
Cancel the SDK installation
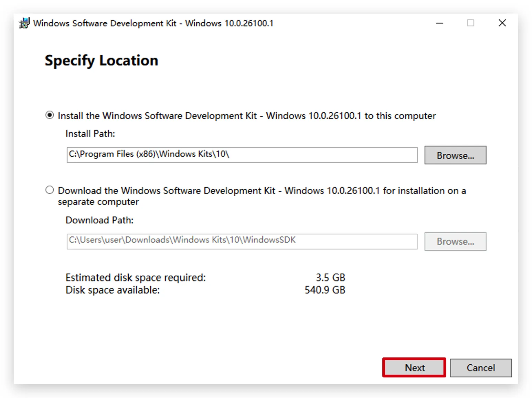480,368
